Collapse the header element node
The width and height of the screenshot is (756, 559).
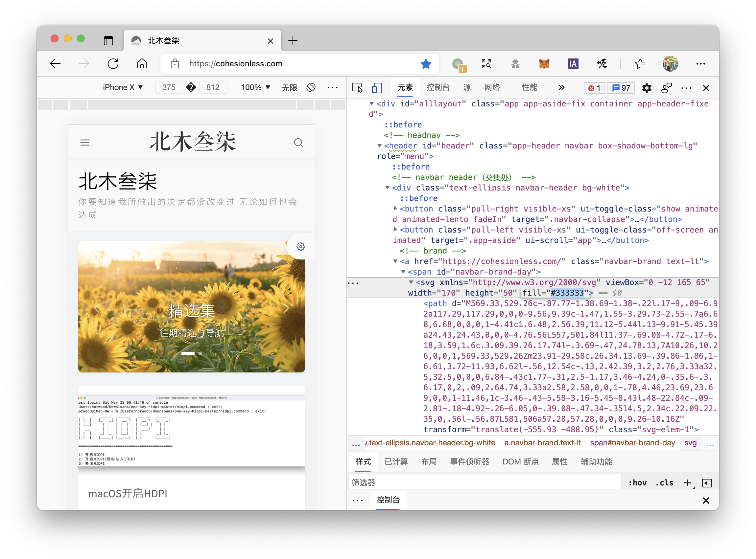point(380,145)
